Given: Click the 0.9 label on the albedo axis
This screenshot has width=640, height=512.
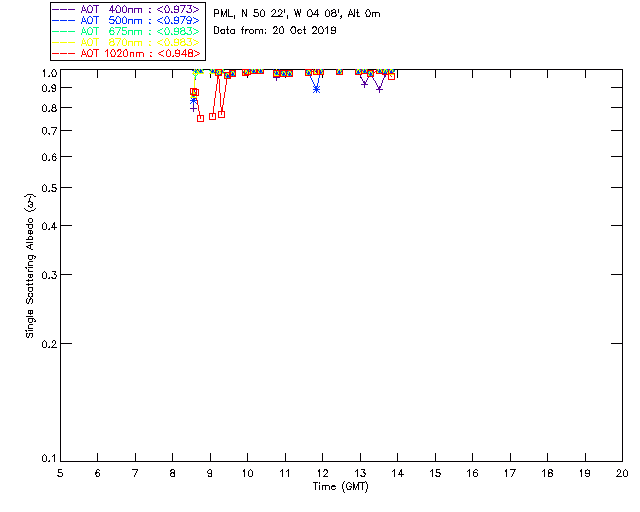Looking at the screenshot, I should (x=49, y=88).
